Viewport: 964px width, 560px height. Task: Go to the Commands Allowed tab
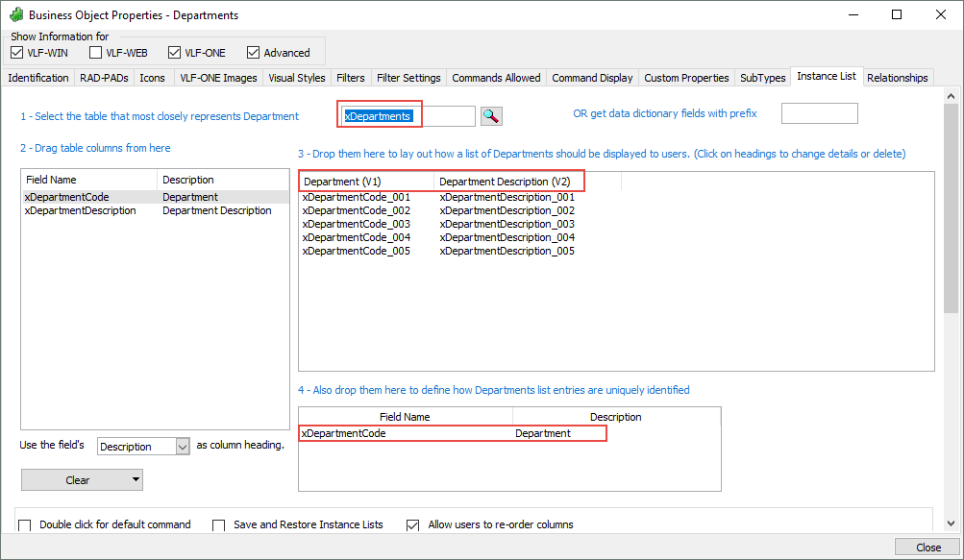pos(496,78)
